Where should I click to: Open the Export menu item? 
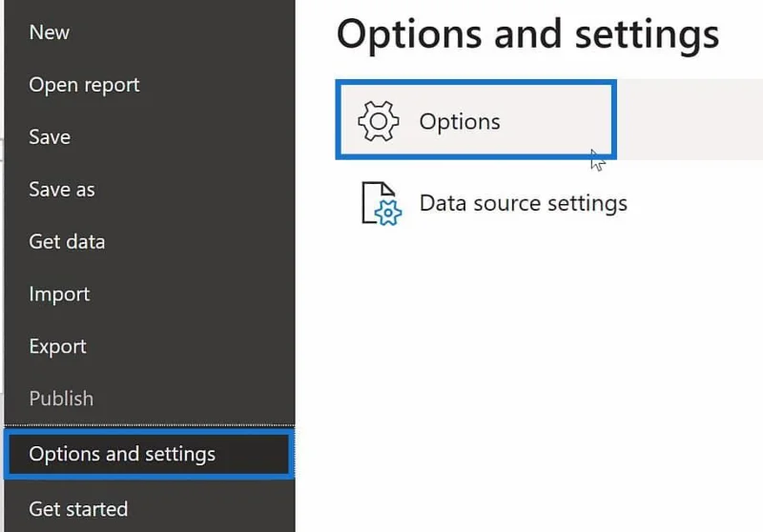[x=57, y=346]
